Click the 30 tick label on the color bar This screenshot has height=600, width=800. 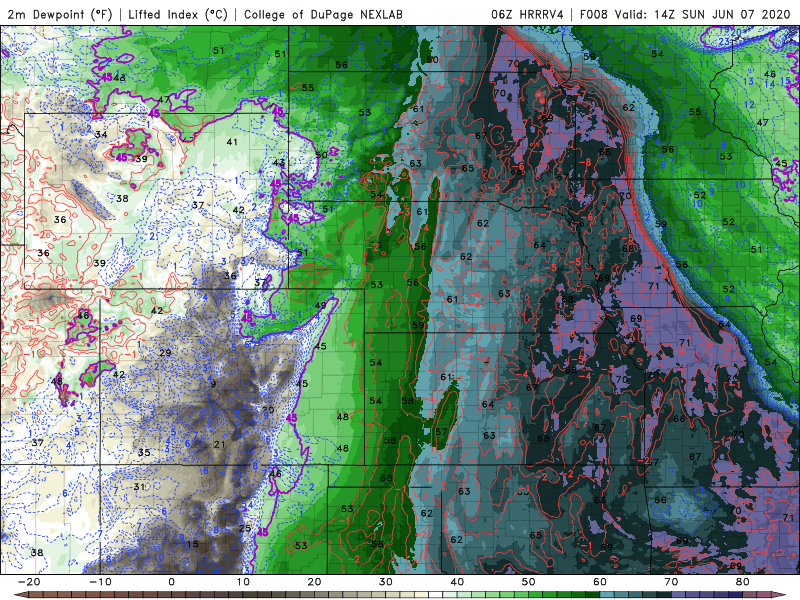[x=386, y=582]
